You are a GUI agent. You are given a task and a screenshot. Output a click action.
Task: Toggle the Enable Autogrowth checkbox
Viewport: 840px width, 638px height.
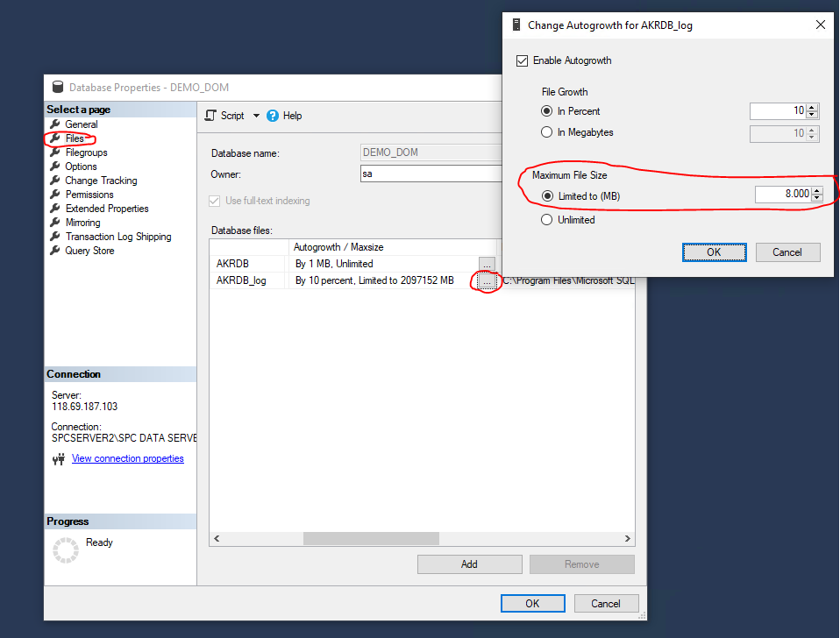click(x=523, y=60)
